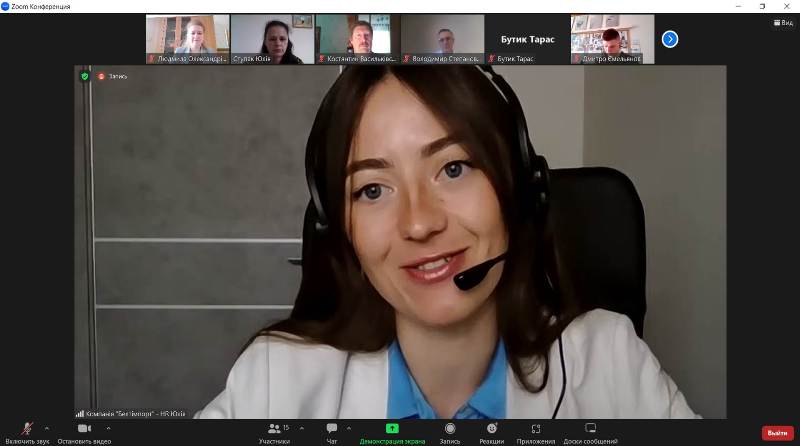Select Ступак Юлія video thumbnail
The width and height of the screenshot is (800, 446).
pos(272,39)
